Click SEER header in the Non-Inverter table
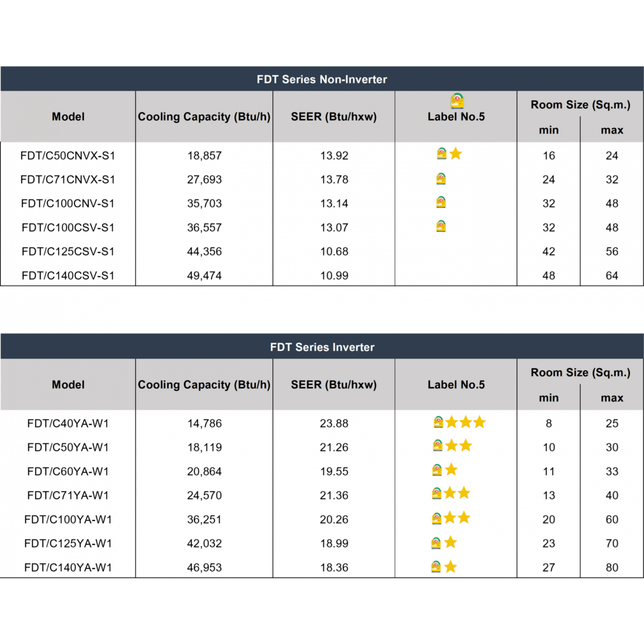644x644 pixels. 334,117
